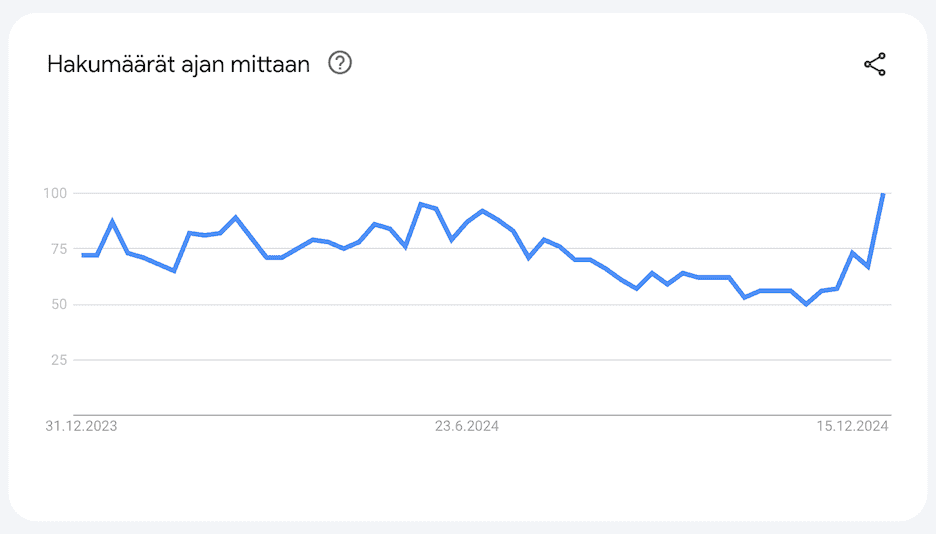The image size is (936, 534).
Task: Click the 50 y-axis label
Action: click(57, 304)
